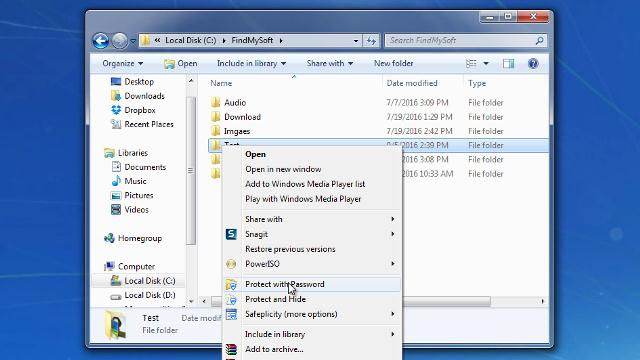Choose Restore previous versions
Image resolution: width=640 pixels, height=360 pixels.
[312, 249]
